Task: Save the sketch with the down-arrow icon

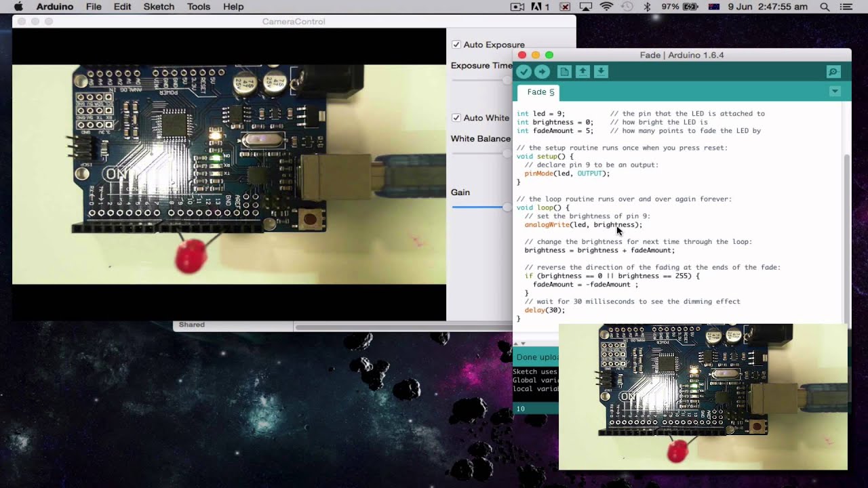Action: tap(601, 72)
